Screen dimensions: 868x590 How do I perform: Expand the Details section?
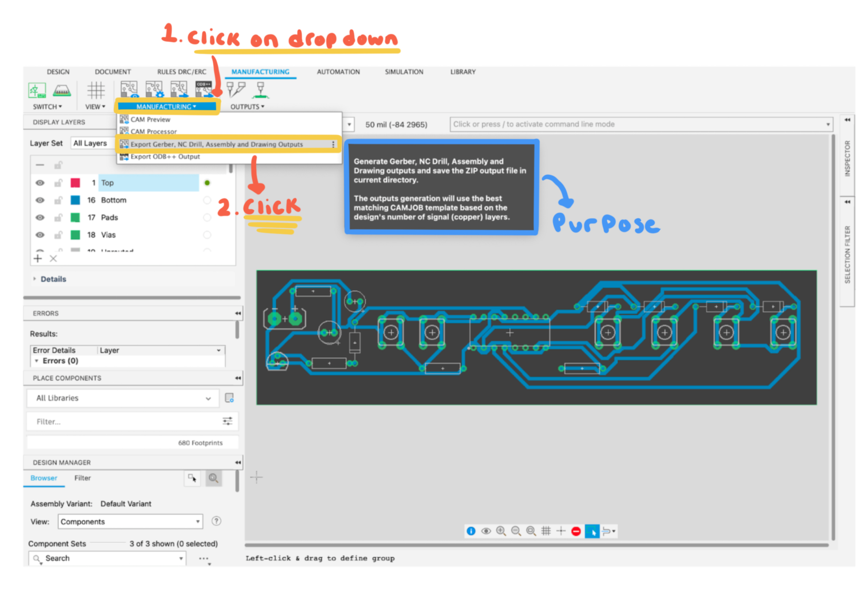[53, 279]
